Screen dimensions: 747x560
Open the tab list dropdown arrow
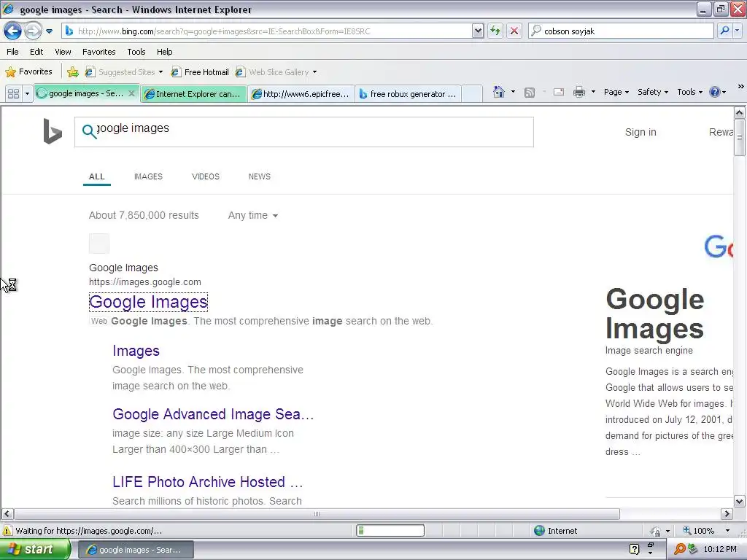tap(27, 94)
